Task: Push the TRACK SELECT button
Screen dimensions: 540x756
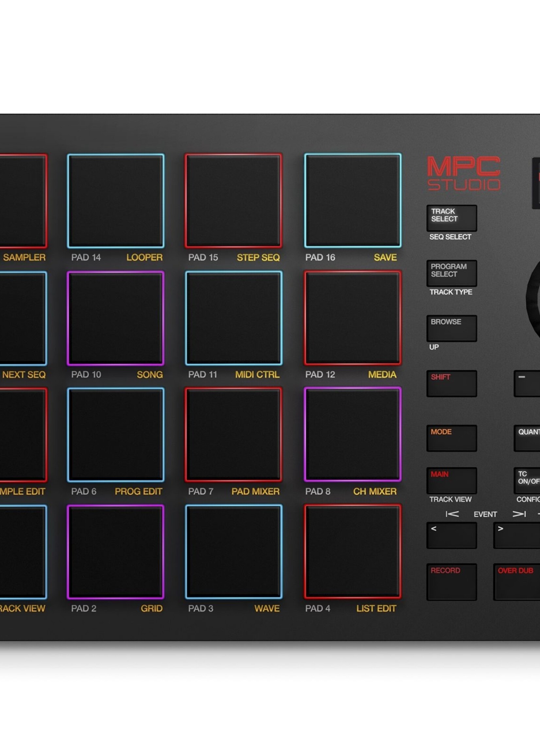Action: click(x=451, y=218)
